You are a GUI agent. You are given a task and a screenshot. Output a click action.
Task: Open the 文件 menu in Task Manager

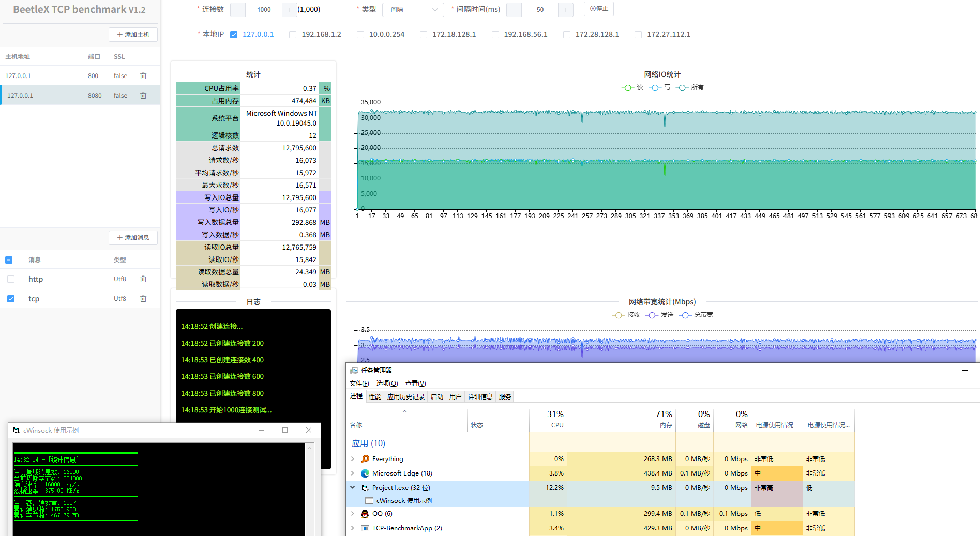359,384
